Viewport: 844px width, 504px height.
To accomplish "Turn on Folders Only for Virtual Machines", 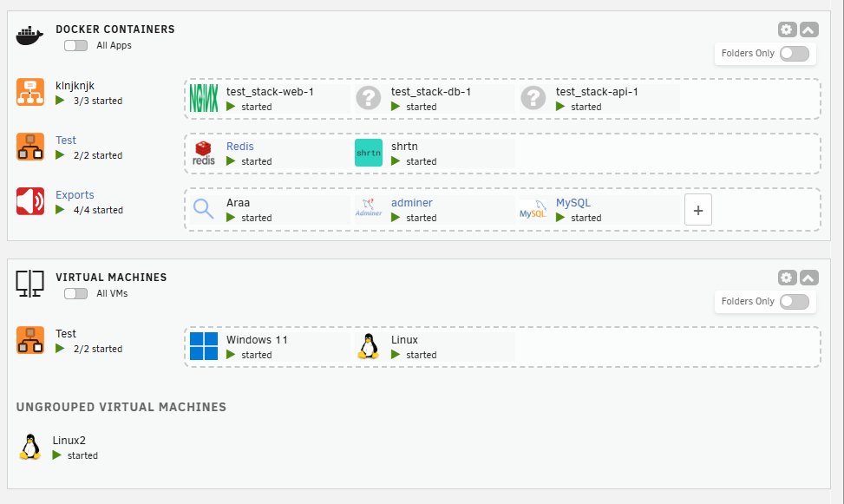I will coord(795,302).
